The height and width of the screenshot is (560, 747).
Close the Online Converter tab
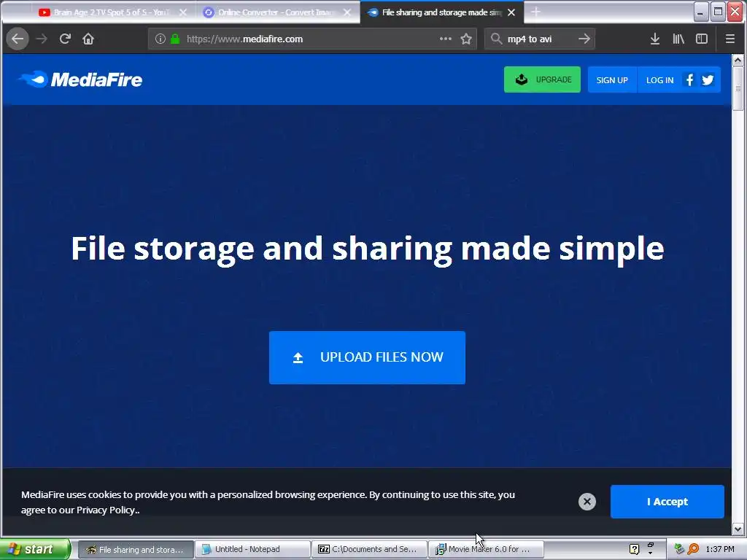pos(347,12)
